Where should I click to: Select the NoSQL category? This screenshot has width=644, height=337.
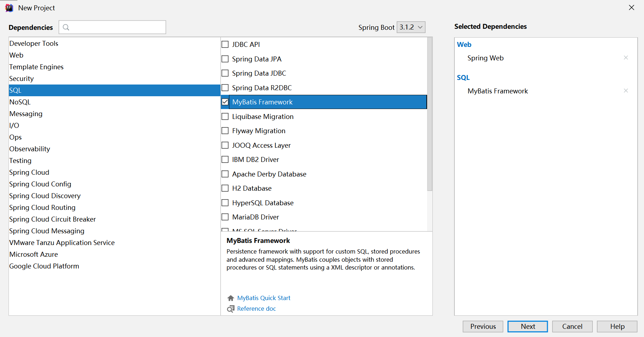coord(114,102)
